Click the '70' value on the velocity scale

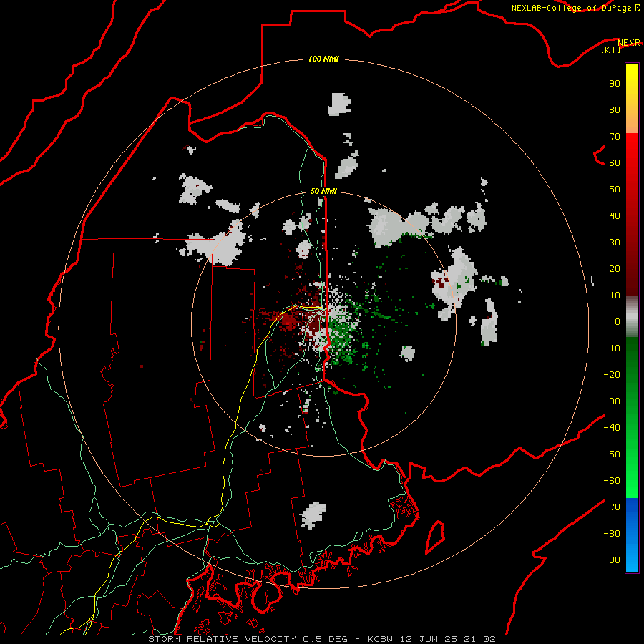[615, 137]
